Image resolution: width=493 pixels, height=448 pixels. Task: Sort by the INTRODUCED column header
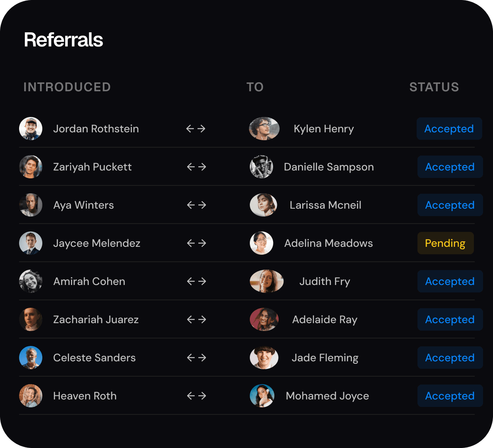click(67, 87)
